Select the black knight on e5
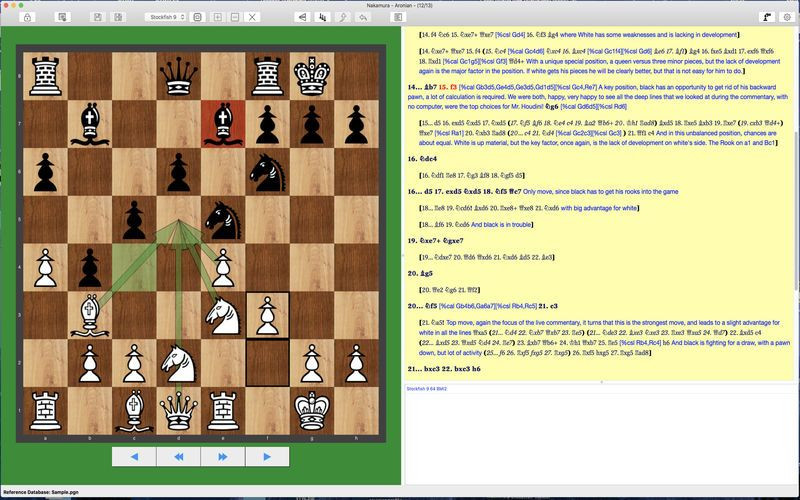The width and height of the screenshot is (800, 500). 223,220
